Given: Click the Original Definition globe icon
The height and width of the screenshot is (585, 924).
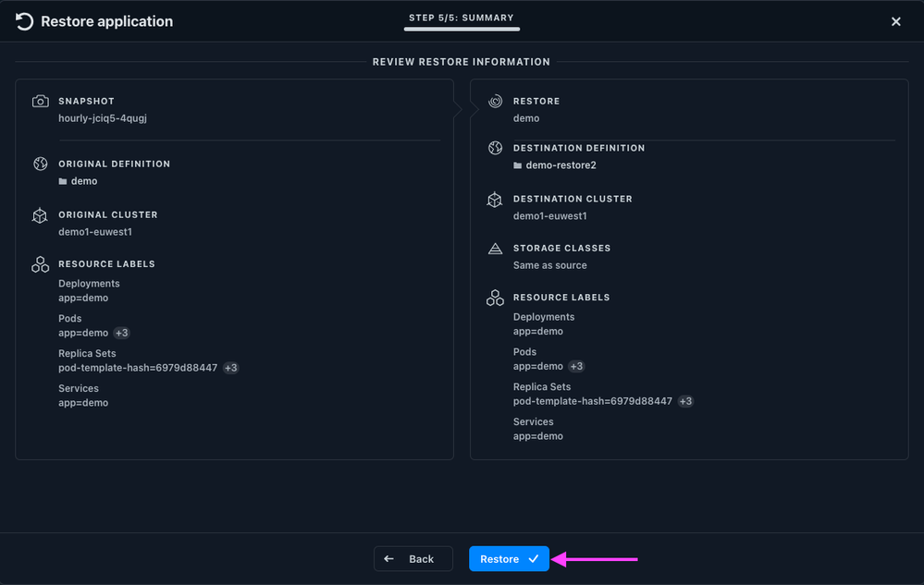Looking at the screenshot, I should (40, 164).
